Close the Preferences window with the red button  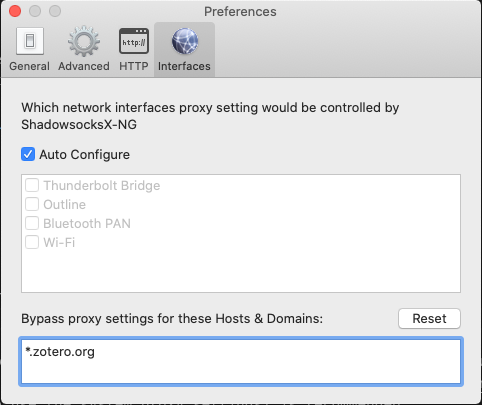(15, 11)
